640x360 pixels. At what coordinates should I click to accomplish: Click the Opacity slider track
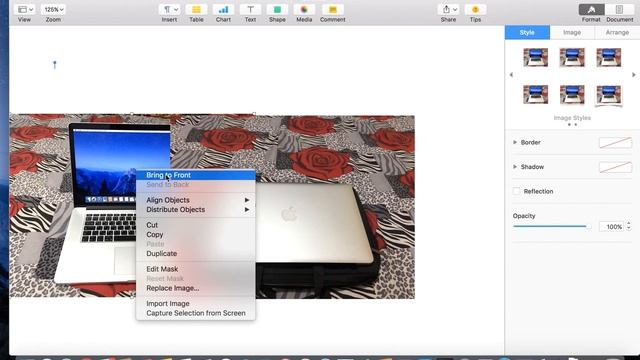[551, 226]
